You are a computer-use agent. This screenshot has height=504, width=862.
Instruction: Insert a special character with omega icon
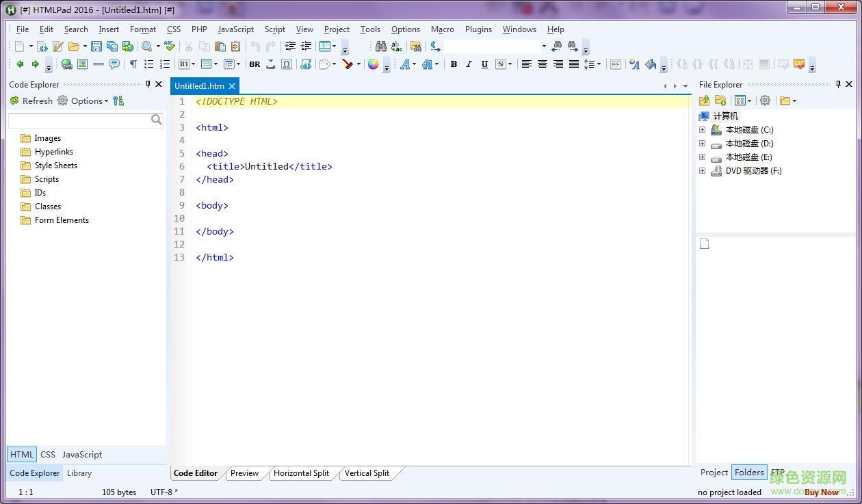[x=287, y=64]
